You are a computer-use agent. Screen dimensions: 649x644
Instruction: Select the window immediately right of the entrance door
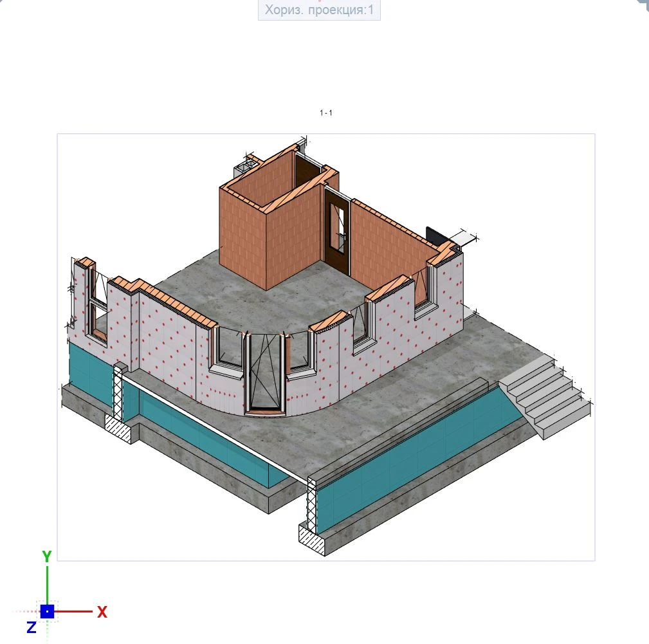coord(299,353)
